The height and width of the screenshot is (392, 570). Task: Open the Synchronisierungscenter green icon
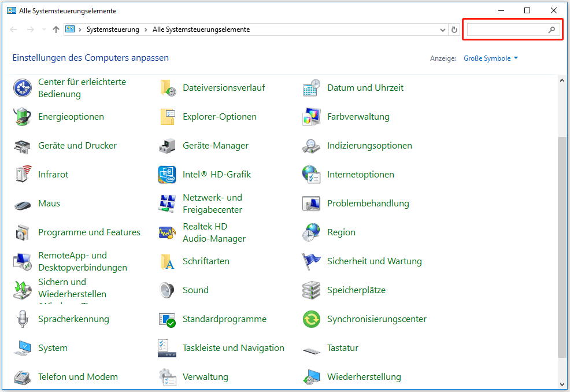click(x=312, y=319)
